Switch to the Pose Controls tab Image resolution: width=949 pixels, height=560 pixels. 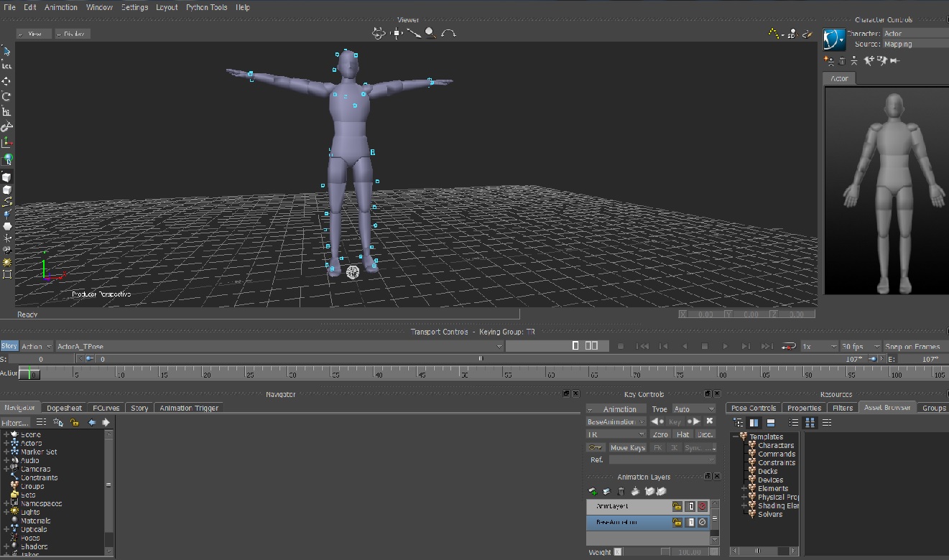753,407
